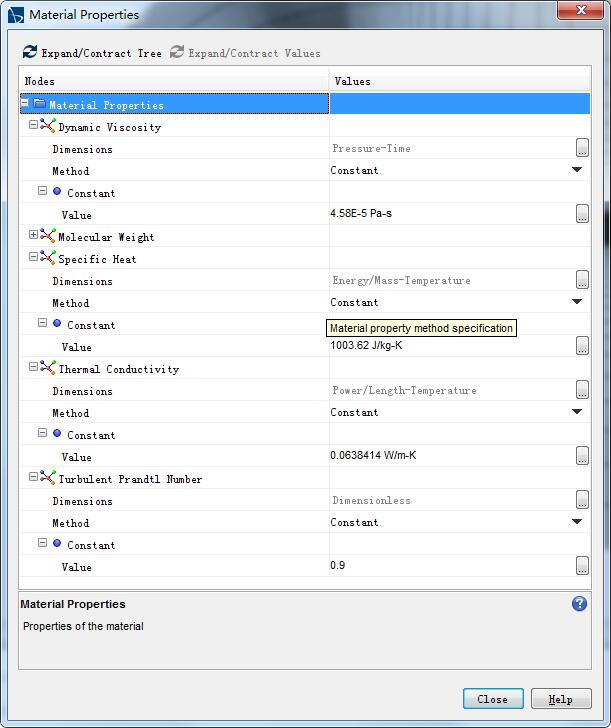Open the Specific Heat dimensions ellipsis button
The width and height of the screenshot is (611, 728).
tap(582, 280)
